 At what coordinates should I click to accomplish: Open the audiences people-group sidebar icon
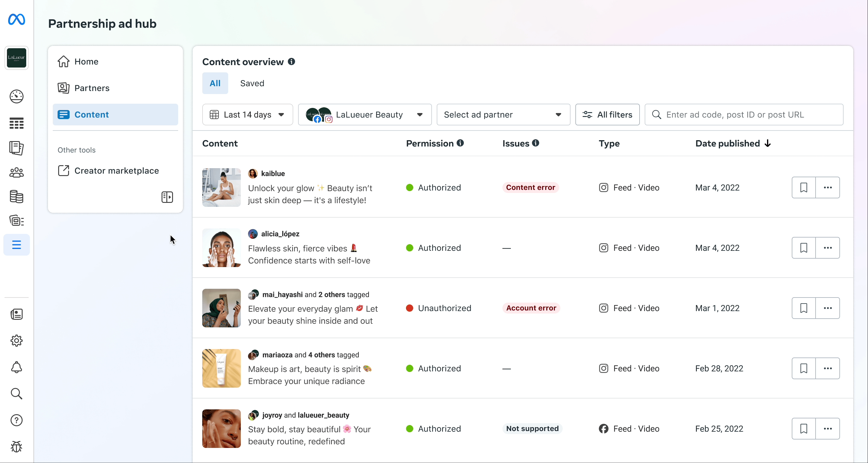click(x=17, y=172)
